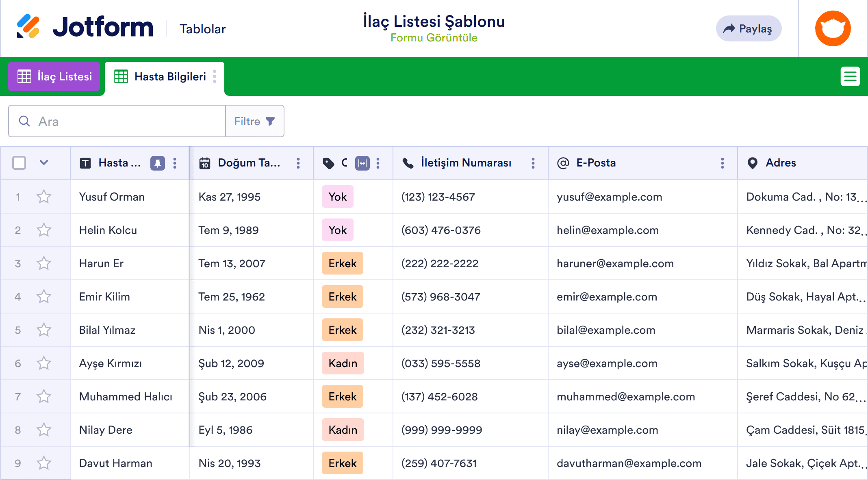Click phone number (603) 476-0376

pos(441,230)
